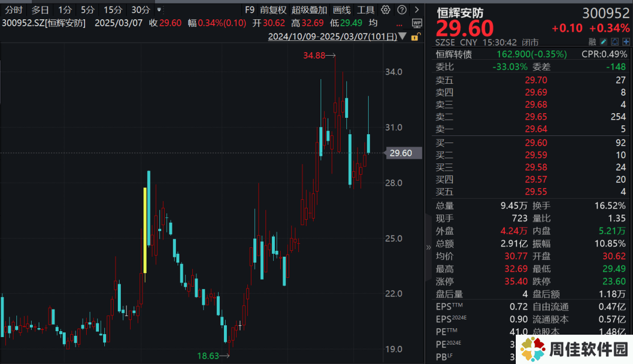Click the 总量 9.45万 value
Screen dimensions: 633x364
[x=514, y=205]
